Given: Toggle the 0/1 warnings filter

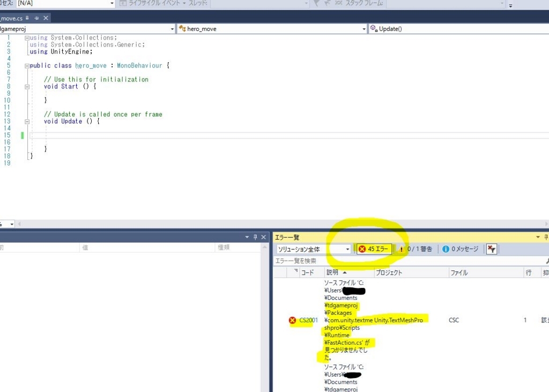Looking at the screenshot, I should point(416,249).
